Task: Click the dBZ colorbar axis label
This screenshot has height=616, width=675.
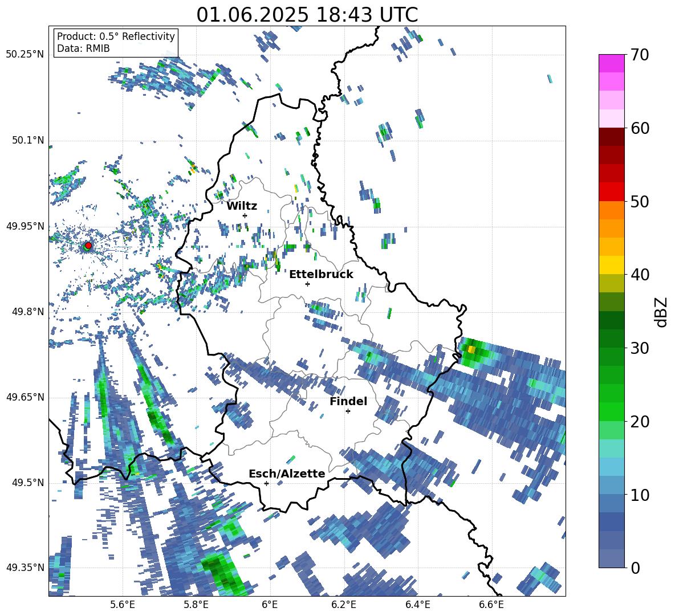Action: 662,312
